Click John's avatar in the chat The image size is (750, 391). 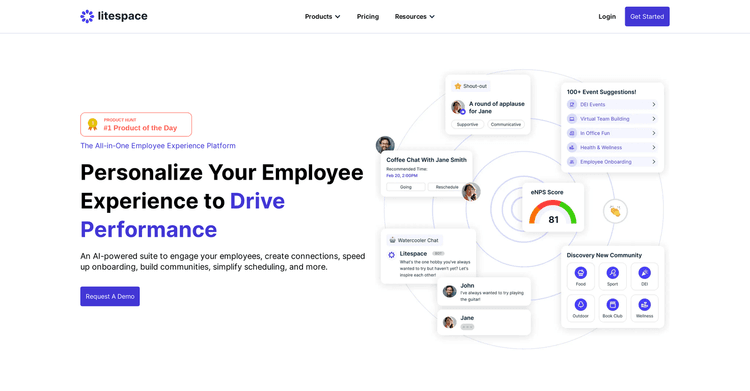449,291
